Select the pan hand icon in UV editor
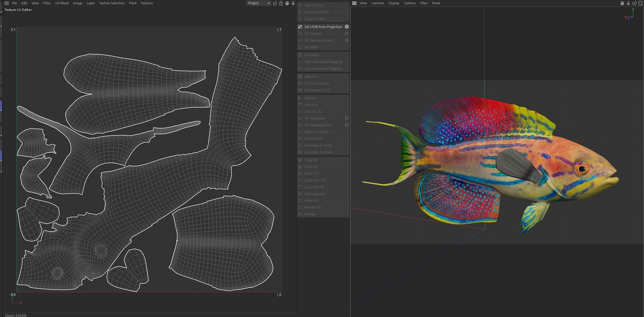The height and width of the screenshot is (317, 644). tap(287, 3)
